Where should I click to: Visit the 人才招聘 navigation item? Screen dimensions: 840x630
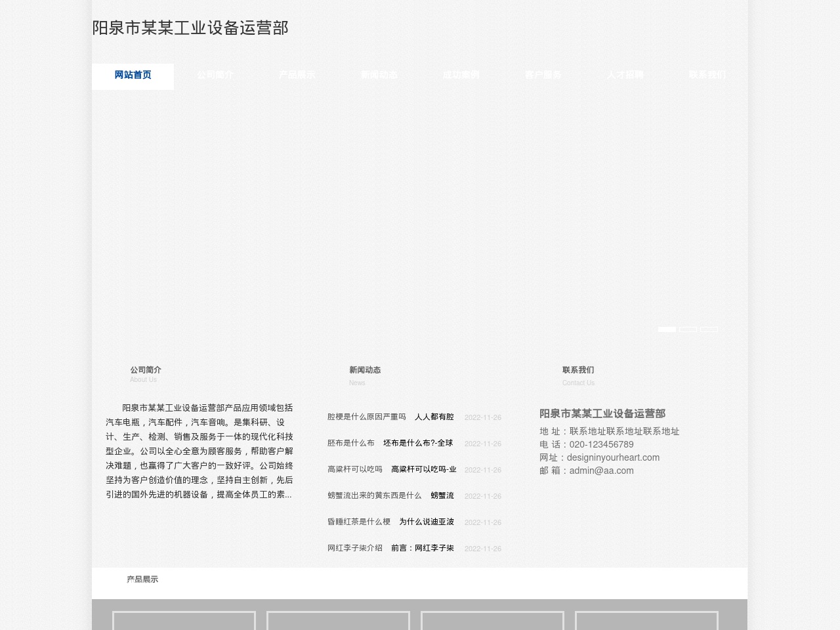click(625, 75)
